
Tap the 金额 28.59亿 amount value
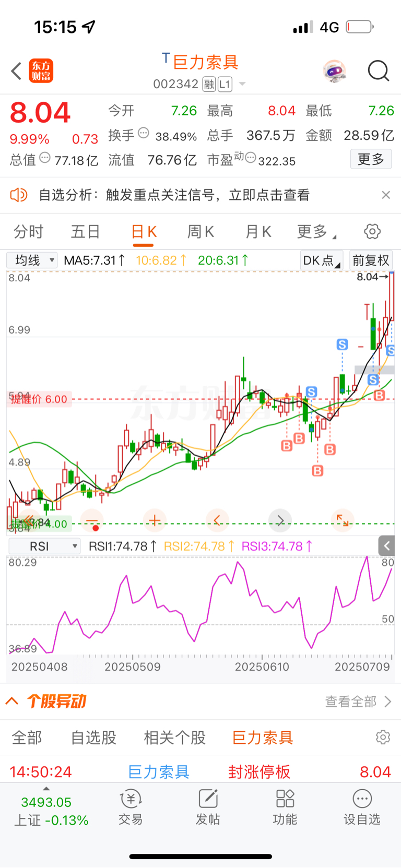[369, 136]
